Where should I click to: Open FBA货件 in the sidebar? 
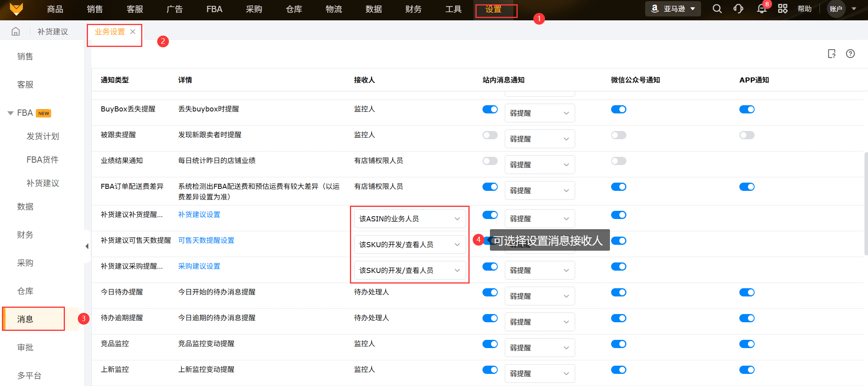pos(43,160)
